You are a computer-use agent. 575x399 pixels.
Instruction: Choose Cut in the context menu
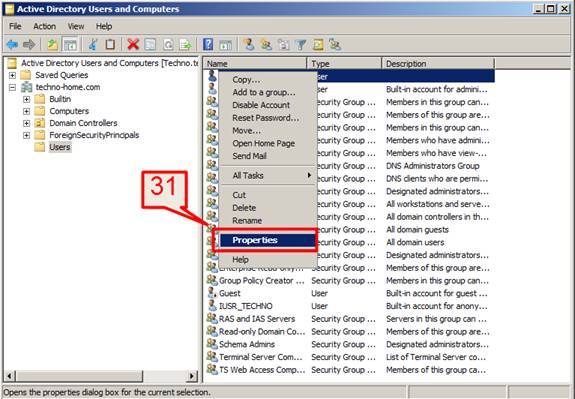click(268, 195)
